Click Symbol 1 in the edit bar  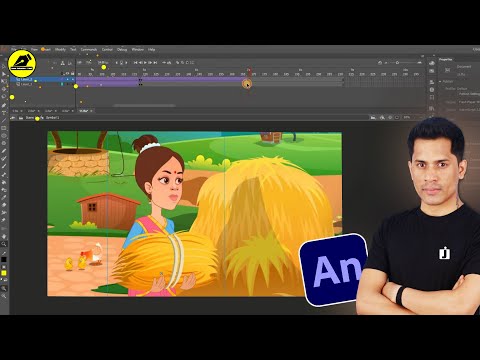pos(52,118)
